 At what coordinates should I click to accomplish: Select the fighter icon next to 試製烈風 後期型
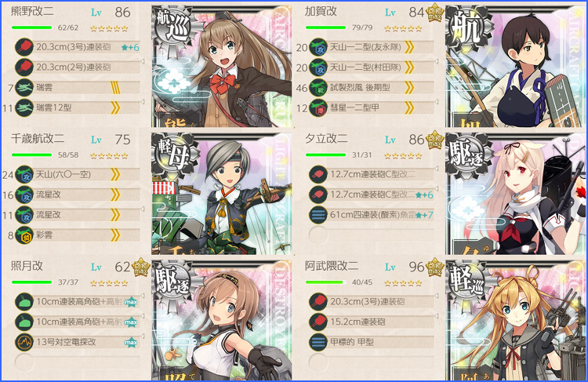point(318,88)
